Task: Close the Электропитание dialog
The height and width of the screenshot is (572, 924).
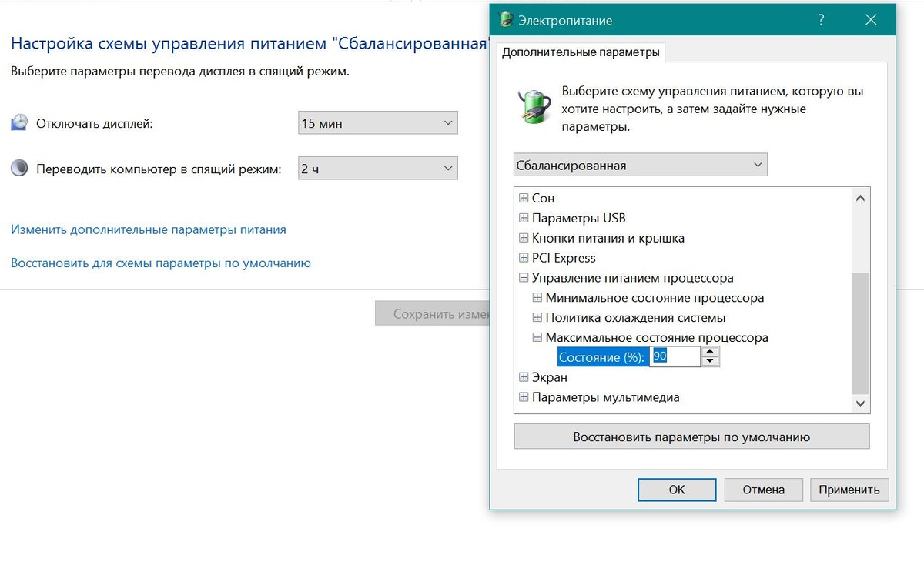Action: coord(871,20)
